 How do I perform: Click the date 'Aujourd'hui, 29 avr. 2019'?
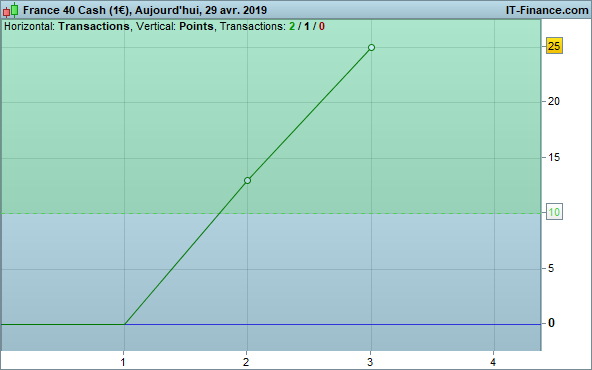point(201,10)
